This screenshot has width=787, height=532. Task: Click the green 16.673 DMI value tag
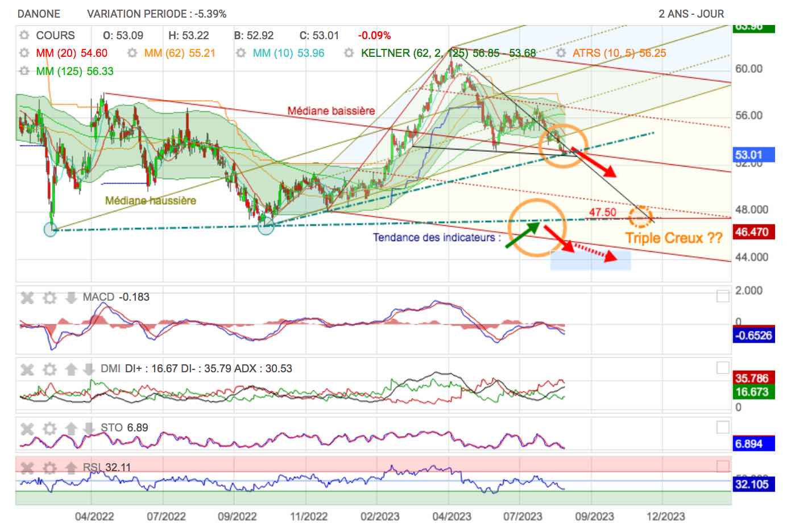[x=753, y=392]
